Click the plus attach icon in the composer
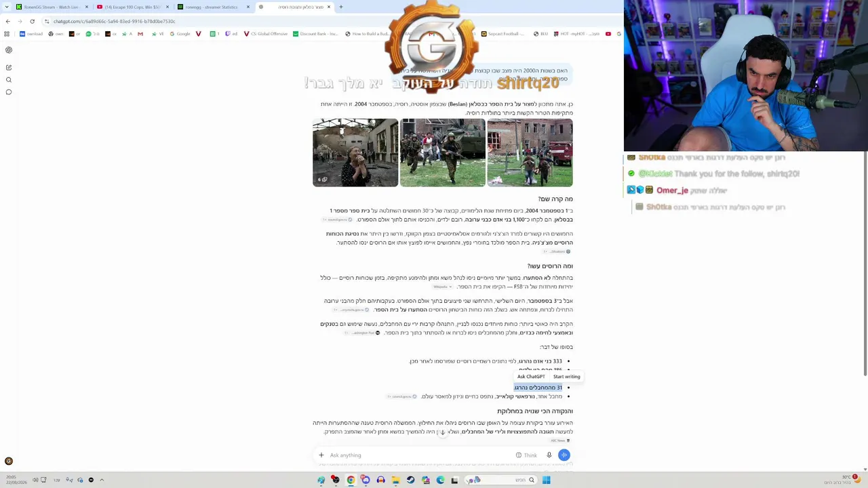The height and width of the screenshot is (488, 868). (x=321, y=455)
